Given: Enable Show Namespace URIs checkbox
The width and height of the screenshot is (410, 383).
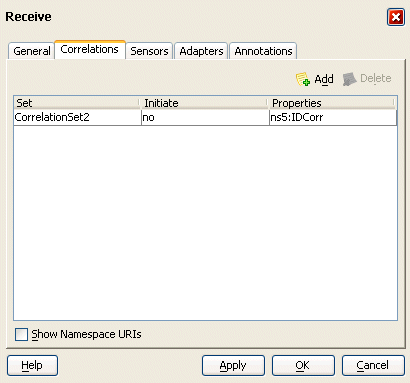Looking at the screenshot, I should click(x=21, y=334).
